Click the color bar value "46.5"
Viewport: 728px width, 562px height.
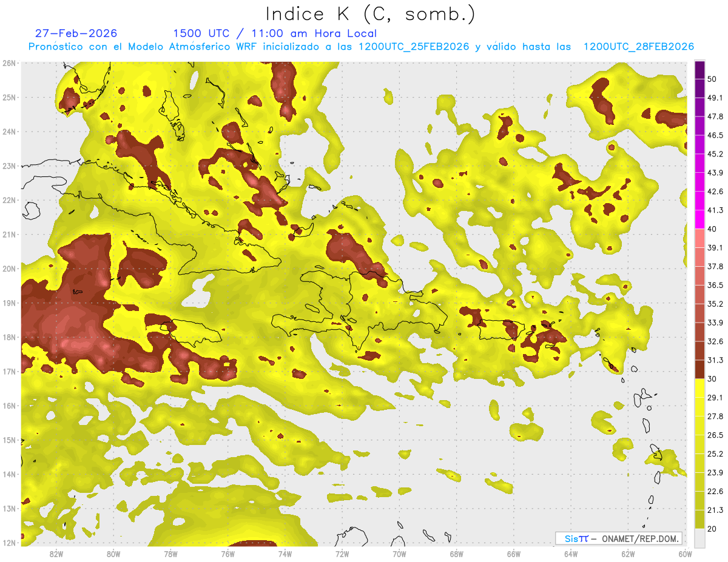(715, 135)
